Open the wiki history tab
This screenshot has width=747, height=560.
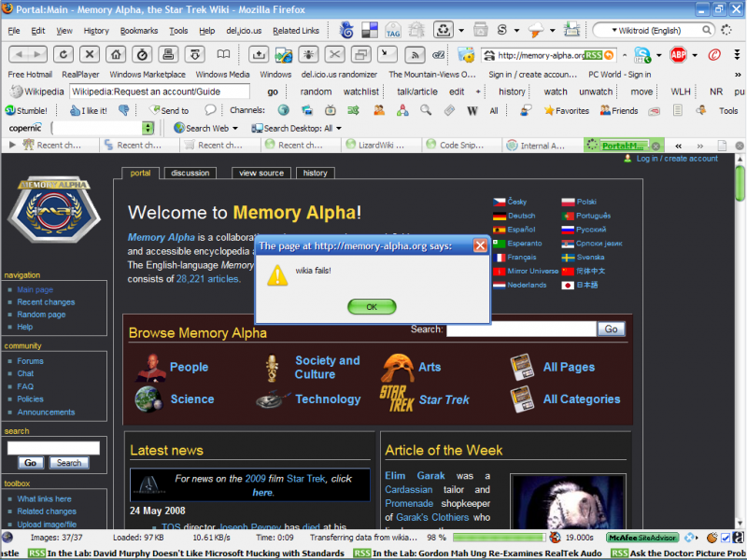tap(315, 173)
